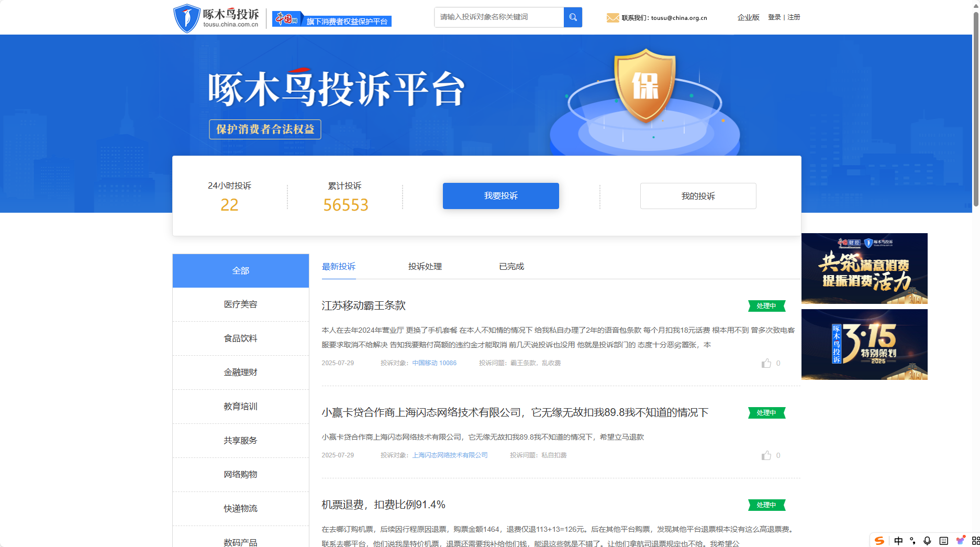Switch to the 已完成 tab
The height and width of the screenshot is (547, 980).
pyautogui.click(x=511, y=267)
